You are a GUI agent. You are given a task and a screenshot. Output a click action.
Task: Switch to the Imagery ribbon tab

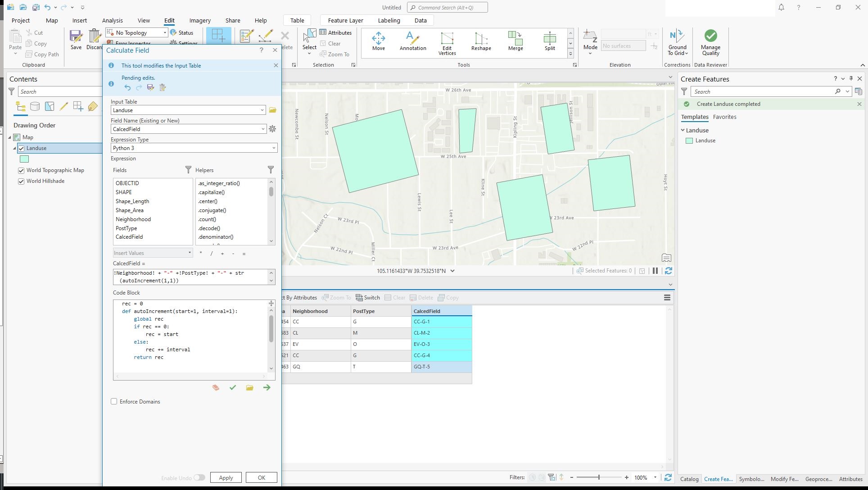(x=199, y=20)
